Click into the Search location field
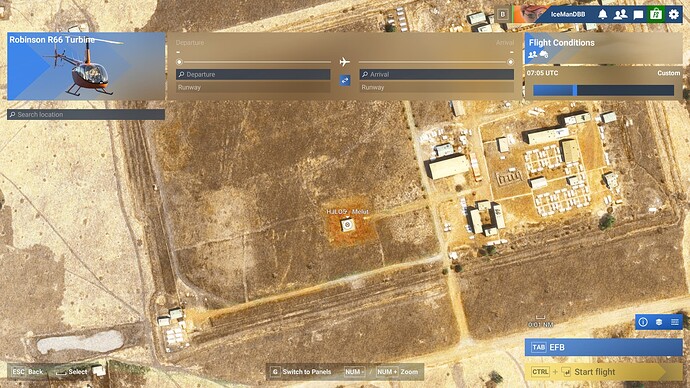Screen dimensions: 690x388 point(86,114)
